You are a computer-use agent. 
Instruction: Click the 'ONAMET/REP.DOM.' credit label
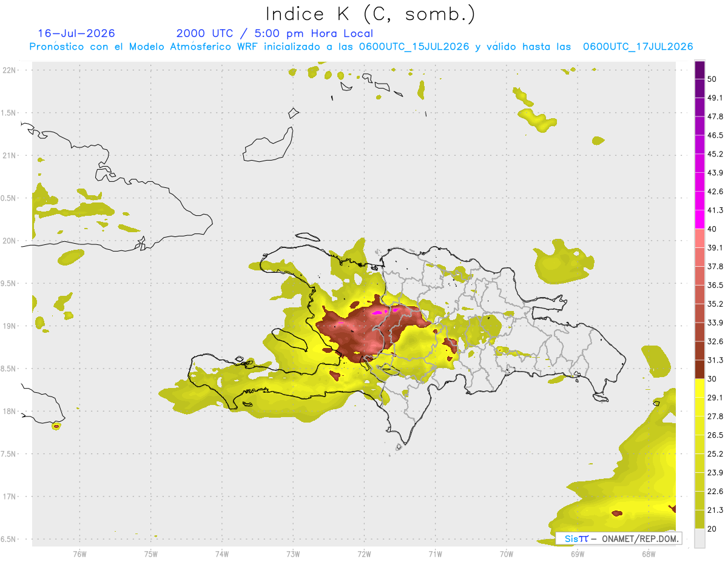click(639, 538)
